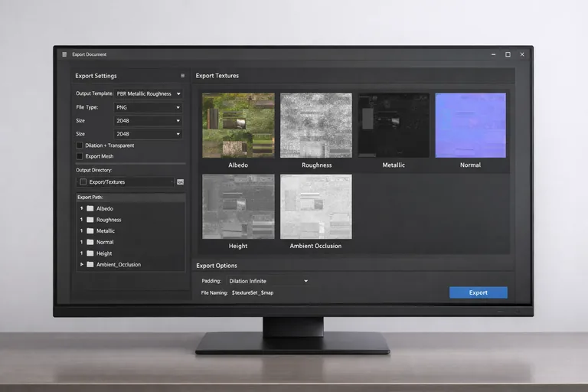Viewport: 588px width, 392px height.
Task: Click the Export Settings panel title
Action: coord(96,76)
